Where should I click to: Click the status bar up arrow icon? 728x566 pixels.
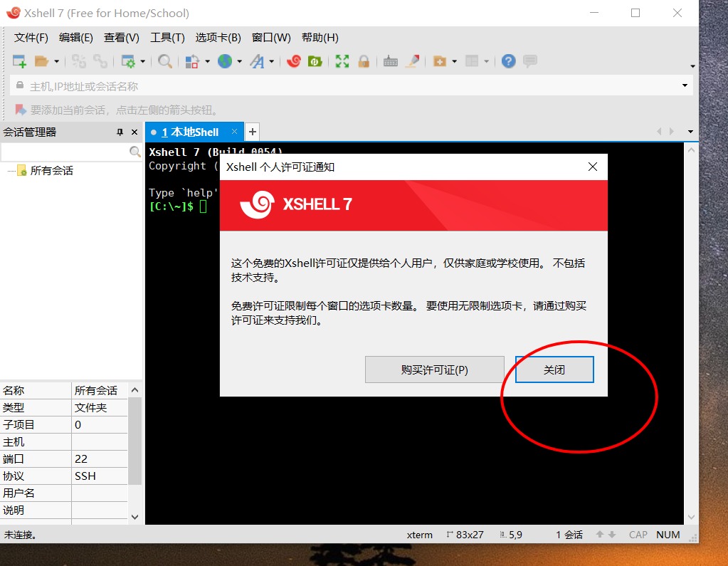click(x=600, y=535)
